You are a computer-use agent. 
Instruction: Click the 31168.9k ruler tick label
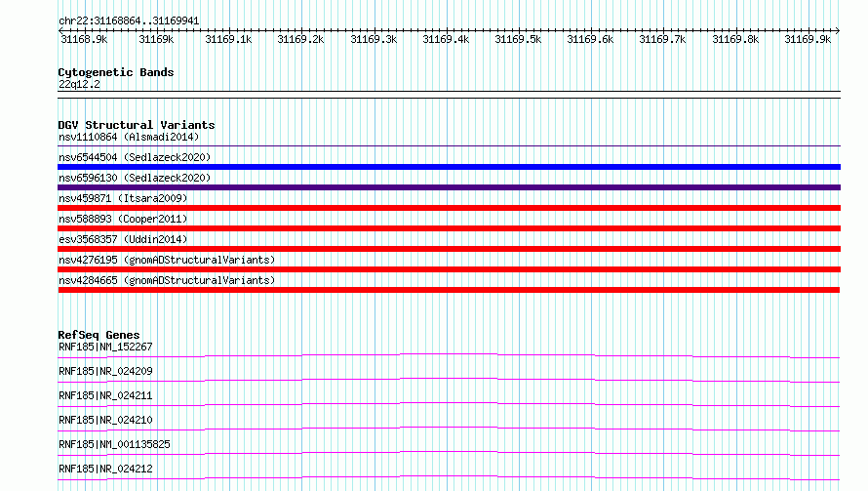coord(84,39)
